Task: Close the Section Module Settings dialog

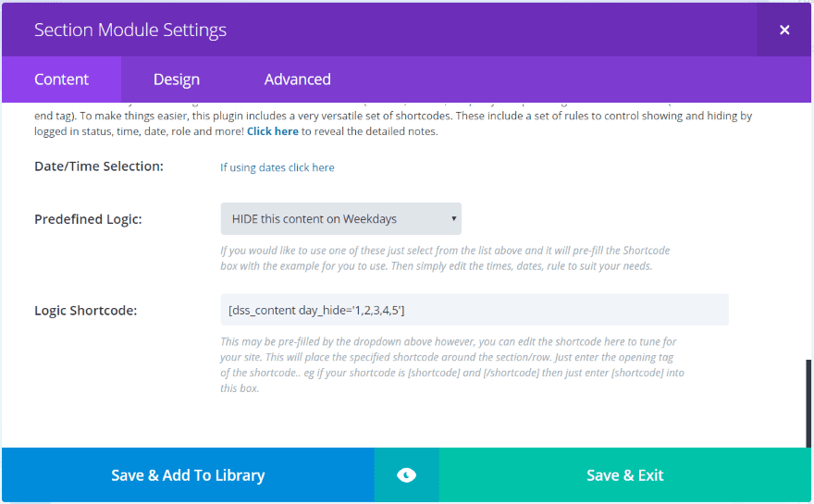Action: coord(784,30)
